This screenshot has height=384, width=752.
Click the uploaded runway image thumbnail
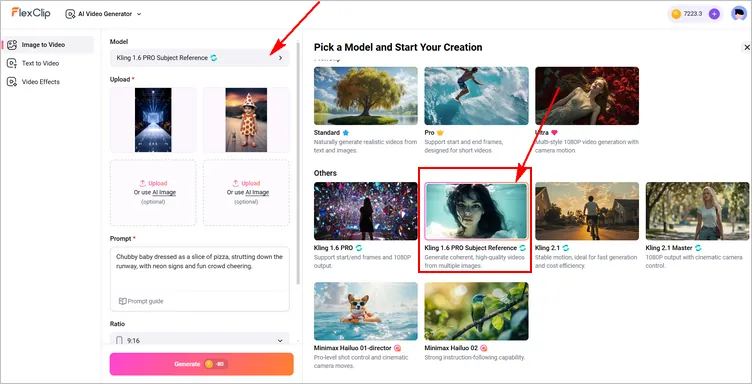click(153, 120)
